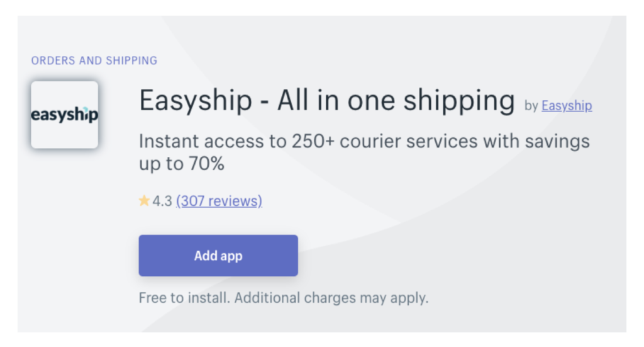Click 'Additional charges may apply' sentence
This screenshot has width=644, height=347.
[331, 297]
